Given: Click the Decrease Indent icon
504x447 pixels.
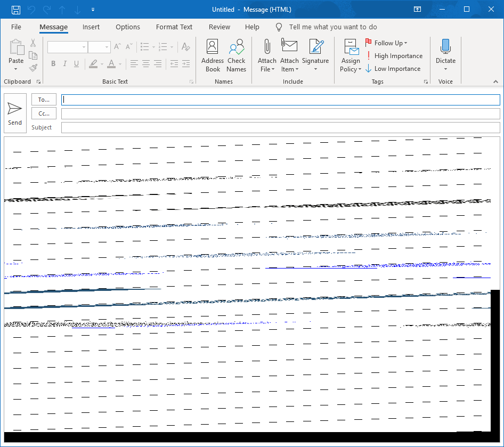Looking at the screenshot, I should coord(174,63).
